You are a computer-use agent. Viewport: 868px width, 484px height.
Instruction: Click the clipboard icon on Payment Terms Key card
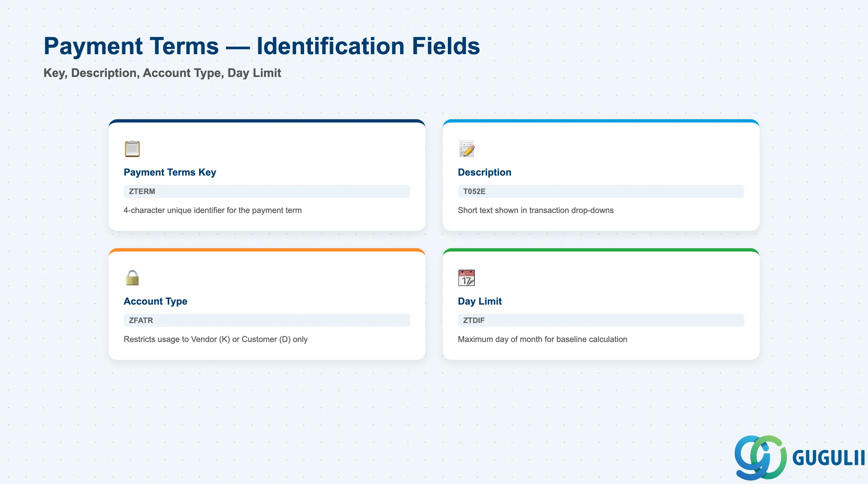click(132, 149)
